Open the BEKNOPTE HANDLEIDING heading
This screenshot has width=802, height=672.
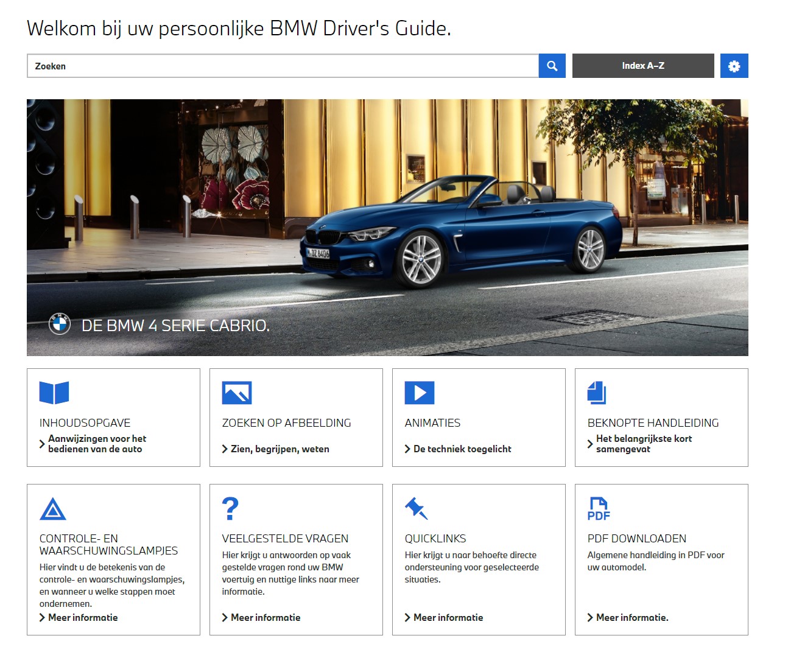[653, 423]
